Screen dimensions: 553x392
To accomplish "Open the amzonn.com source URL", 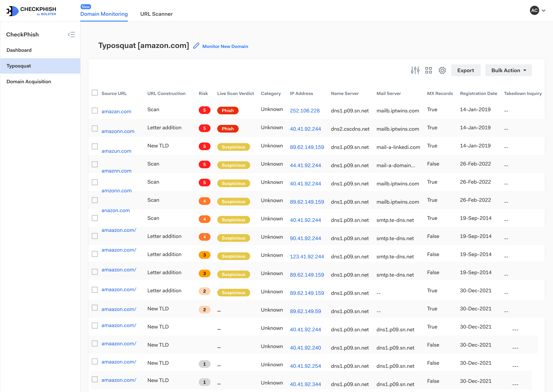I will pos(117,191).
